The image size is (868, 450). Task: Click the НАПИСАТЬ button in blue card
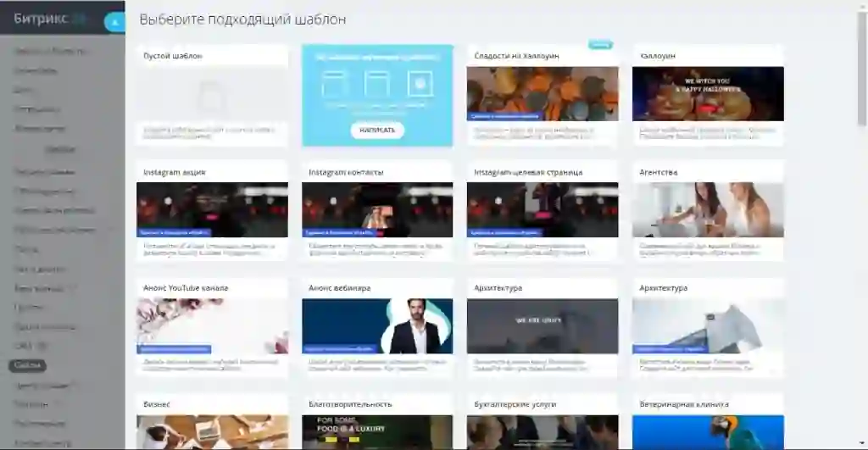click(x=377, y=130)
